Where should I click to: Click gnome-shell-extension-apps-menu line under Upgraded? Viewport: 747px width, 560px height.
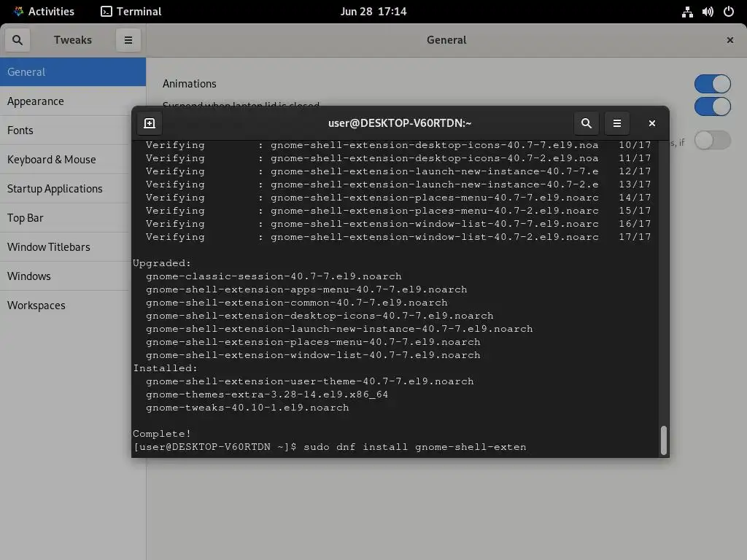point(307,289)
